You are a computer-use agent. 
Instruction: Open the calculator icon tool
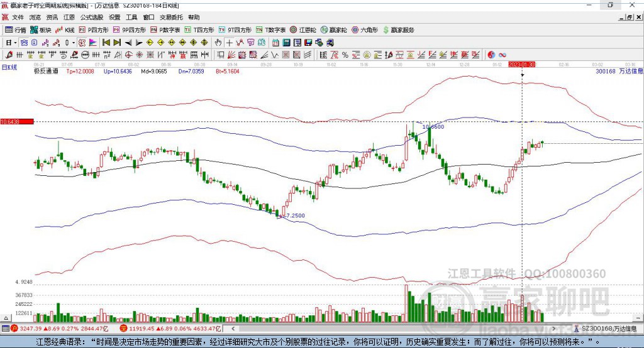click(x=286, y=43)
